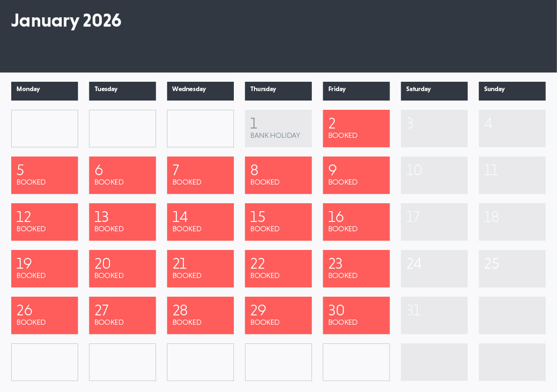This screenshot has width=557, height=392.
Task: Select Sunday January 25 cell
Action: (x=512, y=269)
